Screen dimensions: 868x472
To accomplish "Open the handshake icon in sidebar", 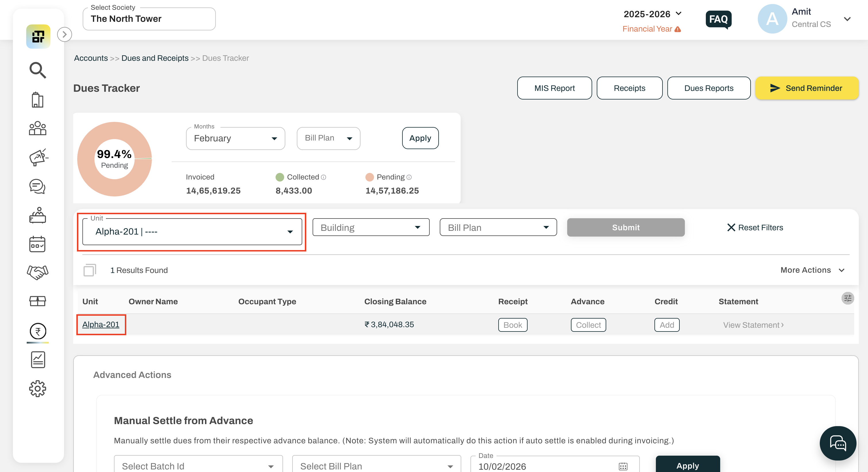I will point(37,272).
